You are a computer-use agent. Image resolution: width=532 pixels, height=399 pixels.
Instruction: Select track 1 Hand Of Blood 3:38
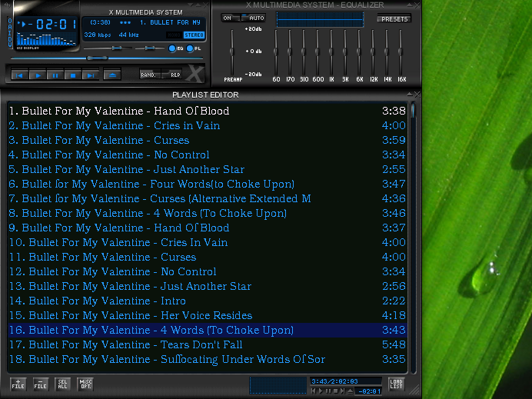coord(207,111)
